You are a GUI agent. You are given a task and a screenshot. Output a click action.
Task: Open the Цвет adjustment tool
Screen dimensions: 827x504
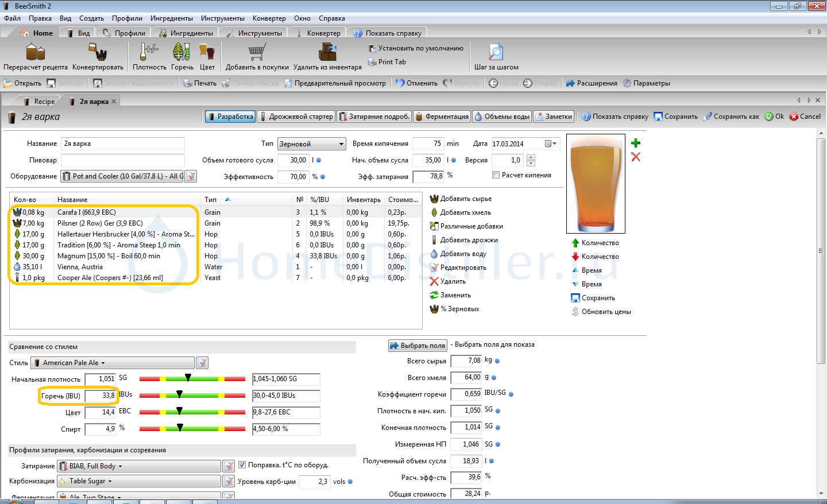[207, 57]
